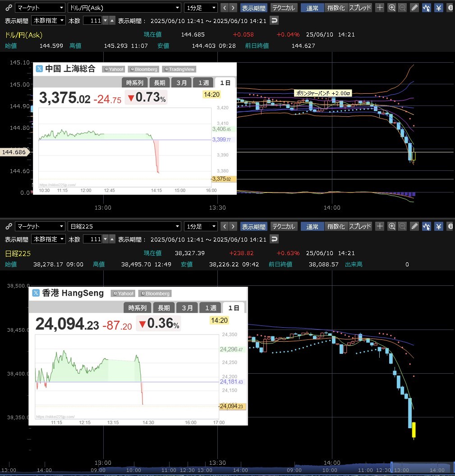455x476 pixels.
Task: Toggle the yen price display on 日経225 toolbar
Action: [439, 226]
